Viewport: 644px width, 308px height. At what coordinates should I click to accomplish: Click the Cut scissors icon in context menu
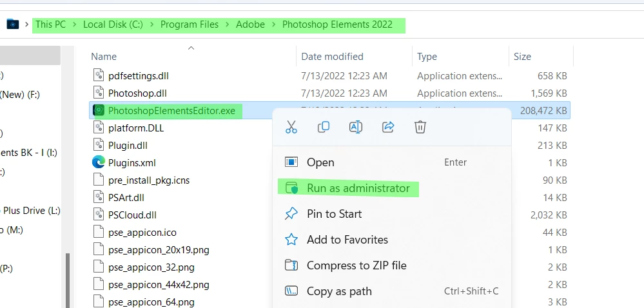pyautogui.click(x=291, y=127)
